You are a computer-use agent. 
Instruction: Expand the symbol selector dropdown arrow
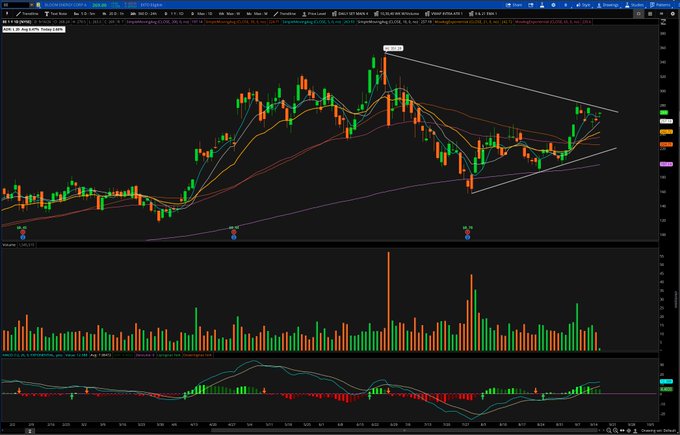pos(32,5)
